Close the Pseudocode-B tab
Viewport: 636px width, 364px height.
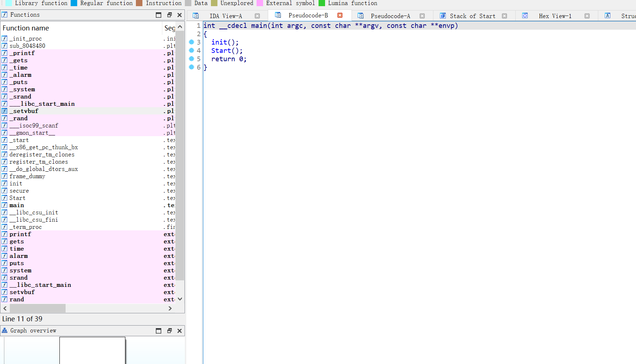pyautogui.click(x=340, y=15)
